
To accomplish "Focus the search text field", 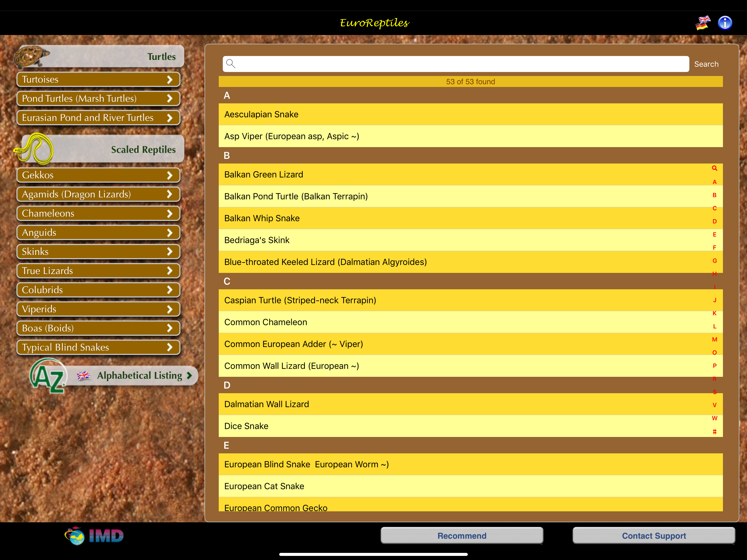I will 456,64.
